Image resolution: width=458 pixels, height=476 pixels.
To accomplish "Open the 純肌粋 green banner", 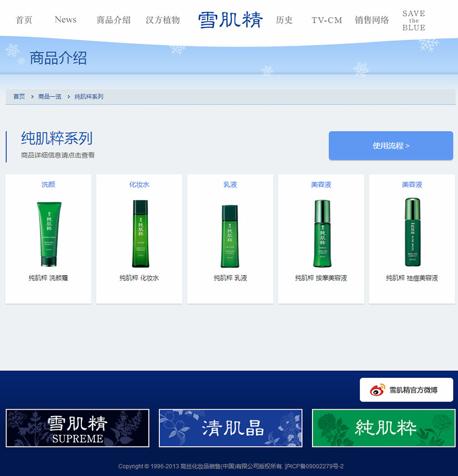I will click(x=384, y=428).
